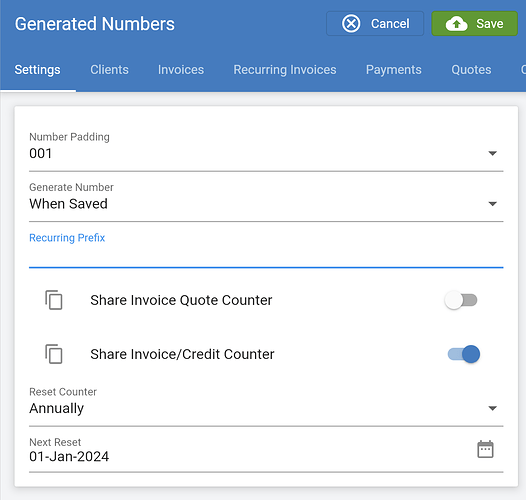
Task: Open the Quotes tab
Action: (471, 70)
